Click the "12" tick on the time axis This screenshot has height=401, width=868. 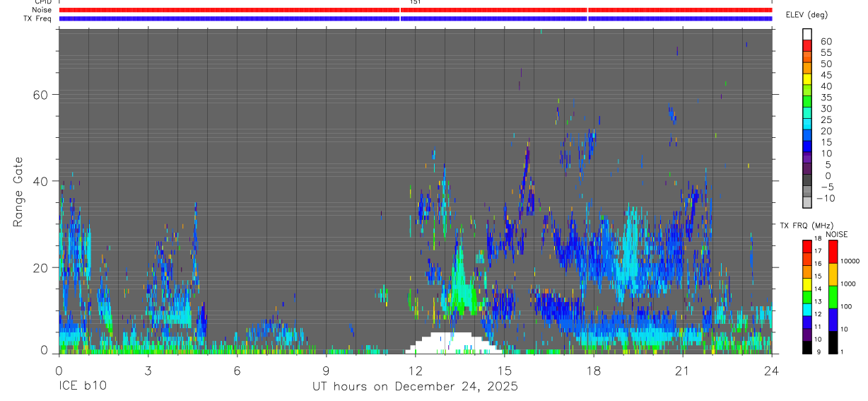(416, 370)
